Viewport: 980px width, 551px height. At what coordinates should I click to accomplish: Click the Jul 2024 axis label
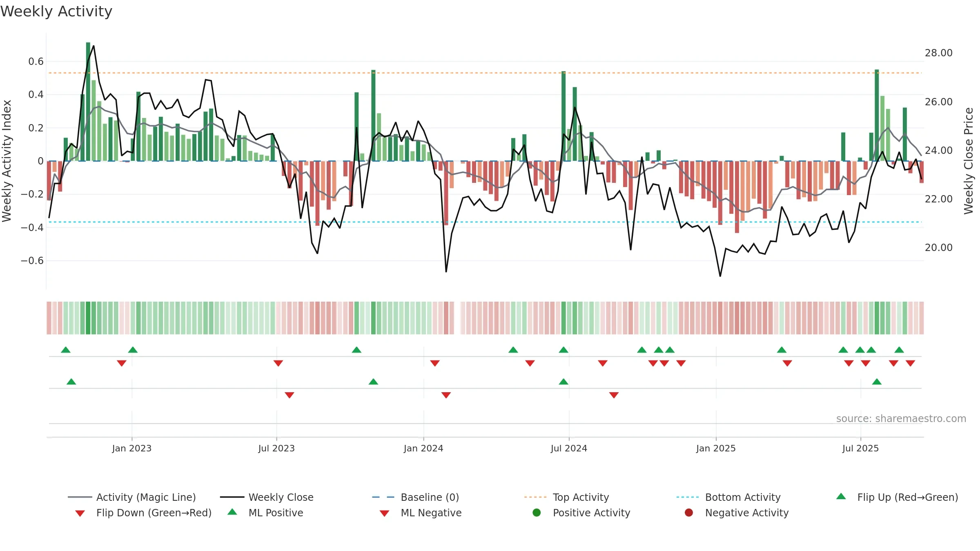point(569,448)
